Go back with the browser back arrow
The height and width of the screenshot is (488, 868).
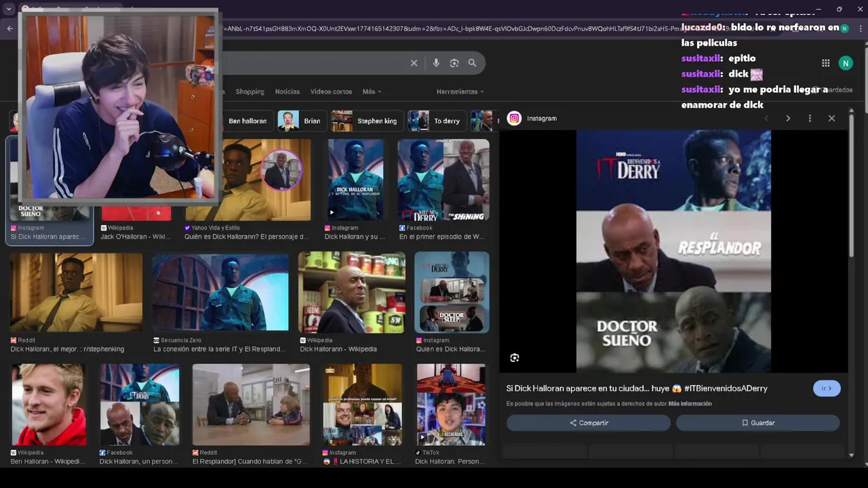coord(9,28)
